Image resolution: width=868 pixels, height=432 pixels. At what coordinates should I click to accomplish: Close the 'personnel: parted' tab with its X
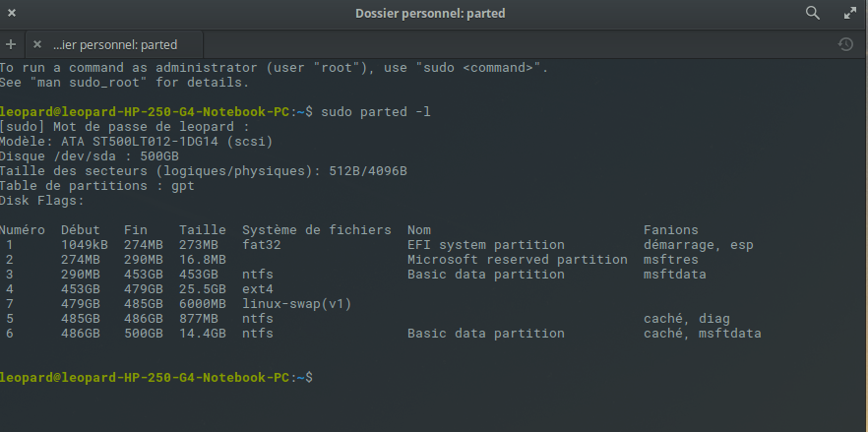click(37, 44)
